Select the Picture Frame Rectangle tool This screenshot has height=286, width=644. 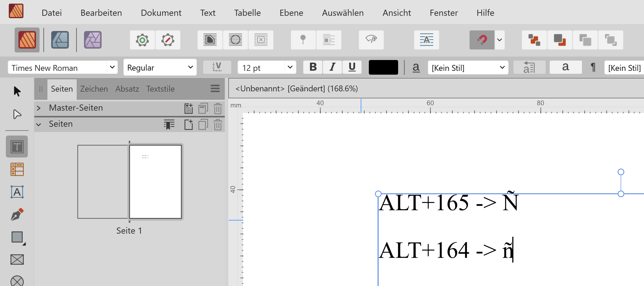click(x=17, y=259)
